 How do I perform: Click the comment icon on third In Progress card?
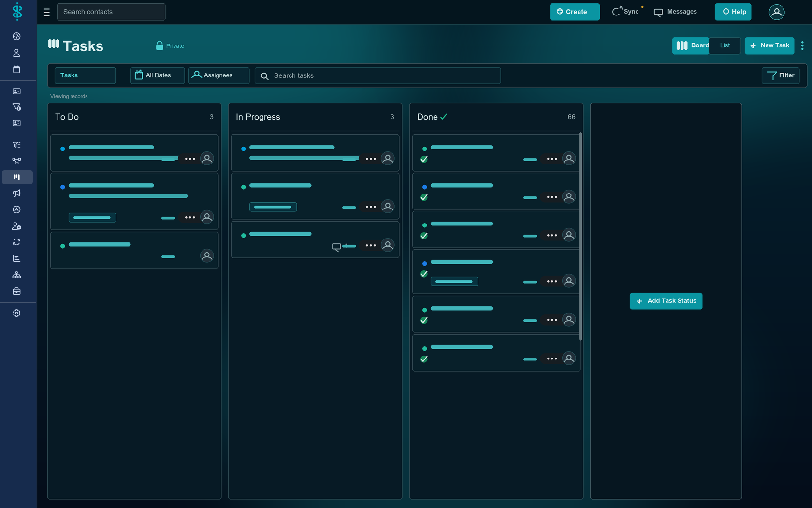[x=336, y=247]
